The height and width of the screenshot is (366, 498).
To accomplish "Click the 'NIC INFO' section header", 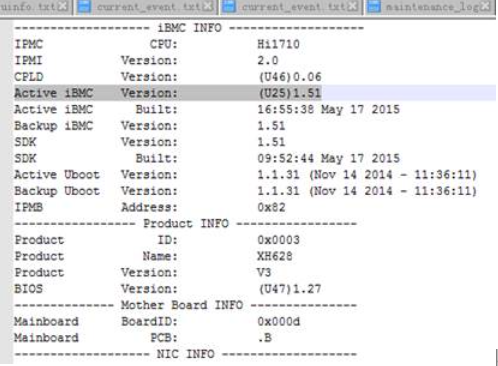I will 186,354.
